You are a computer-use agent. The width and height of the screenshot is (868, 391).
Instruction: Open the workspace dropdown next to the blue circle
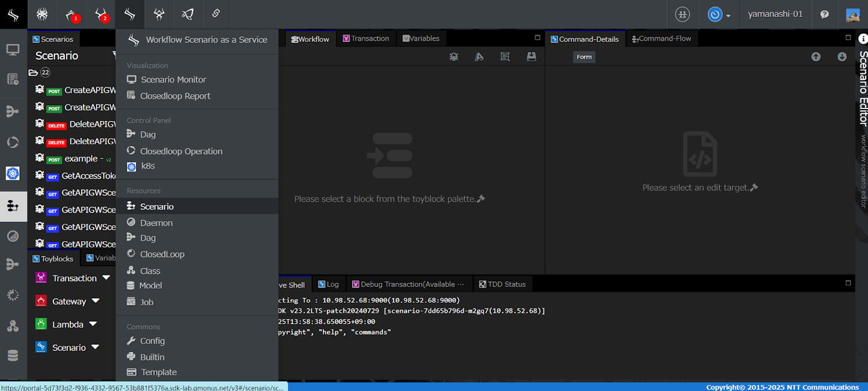click(728, 15)
